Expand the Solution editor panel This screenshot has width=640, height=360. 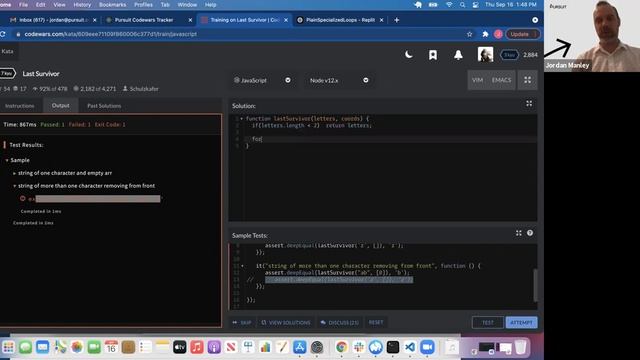pyautogui.click(x=529, y=104)
